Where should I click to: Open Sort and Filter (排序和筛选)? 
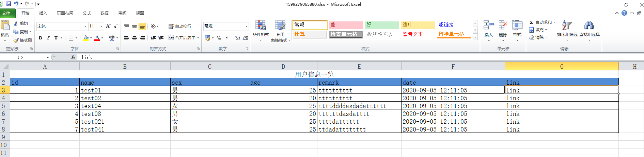point(567,31)
